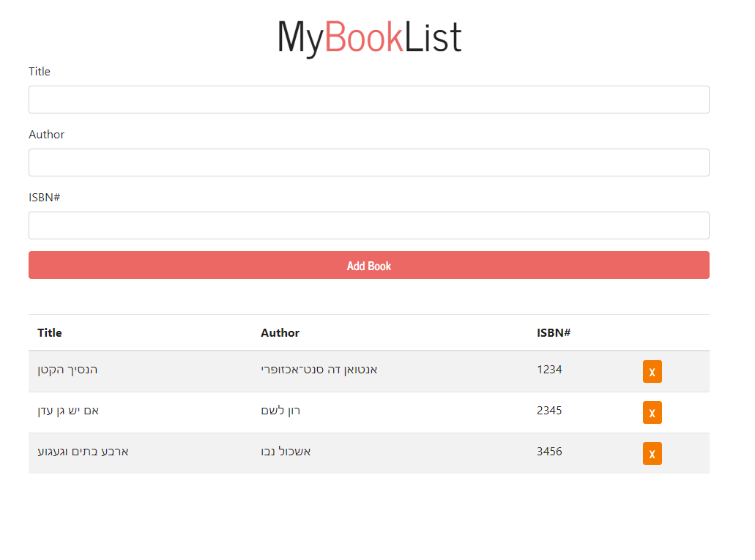
Task: Click the ISBN# input field
Action: pos(368,225)
